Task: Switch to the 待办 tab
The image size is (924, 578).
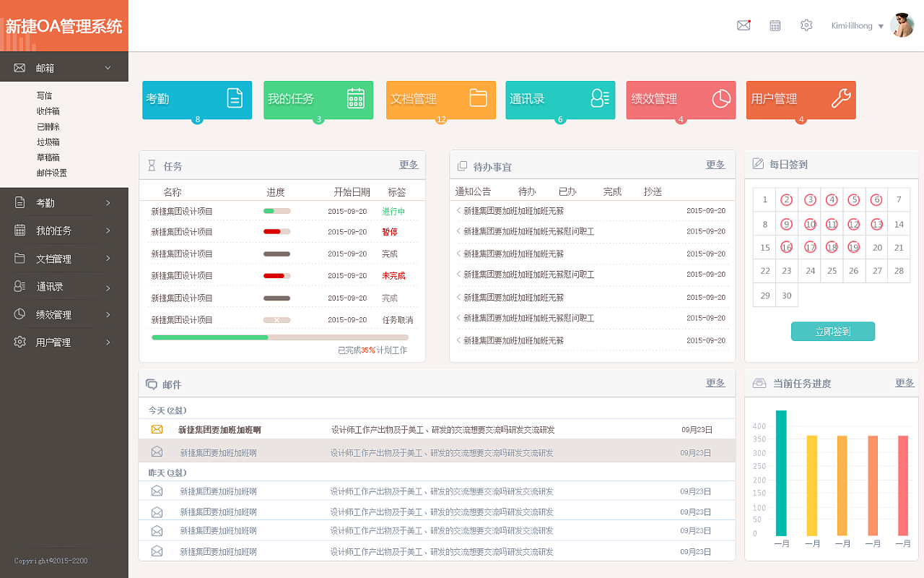Action: 527,191
